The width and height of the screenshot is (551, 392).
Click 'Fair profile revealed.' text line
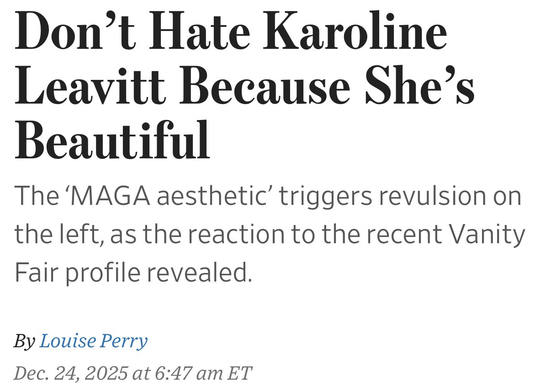click(x=133, y=273)
